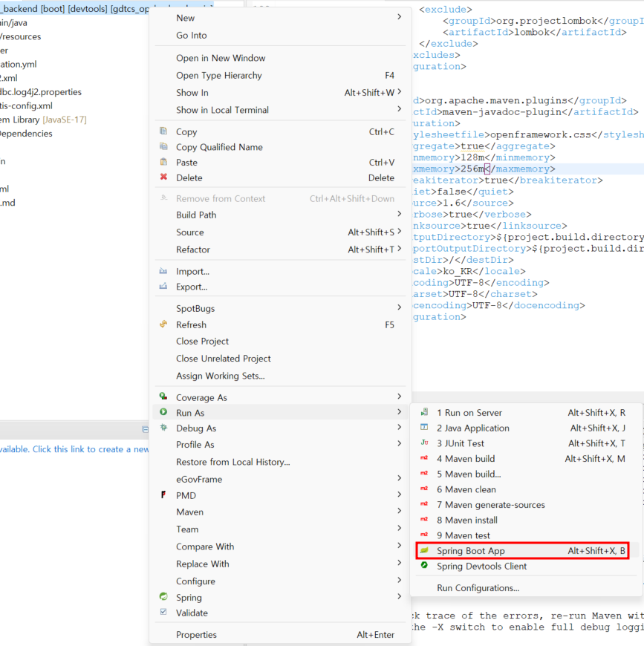Click the Coverage As icon
Viewport: 644px width, 646px height.
[x=163, y=397]
